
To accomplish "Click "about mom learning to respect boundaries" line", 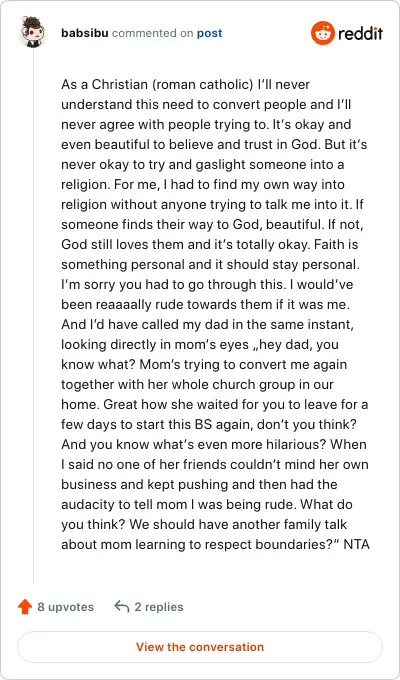I will click(200, 544).
